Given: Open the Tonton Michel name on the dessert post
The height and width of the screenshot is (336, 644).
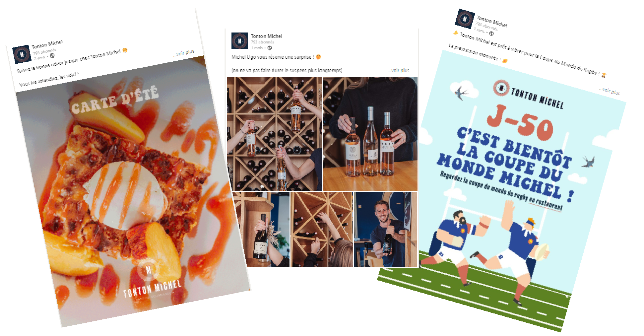Looking at the screenshot, I should click(47, 44).
